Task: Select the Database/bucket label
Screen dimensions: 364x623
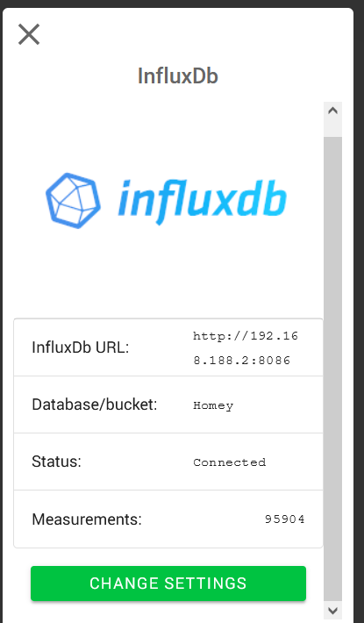Action: 95,405
